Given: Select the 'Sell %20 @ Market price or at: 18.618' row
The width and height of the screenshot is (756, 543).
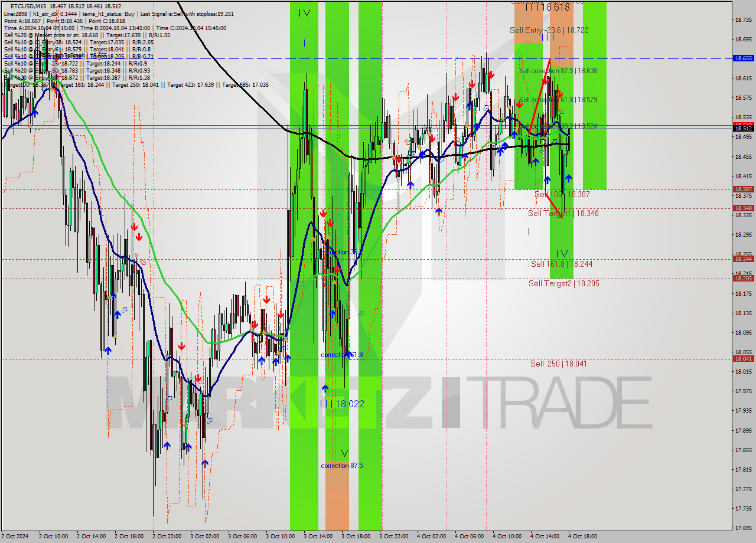Looking at the screenshot, I should 87,35.
